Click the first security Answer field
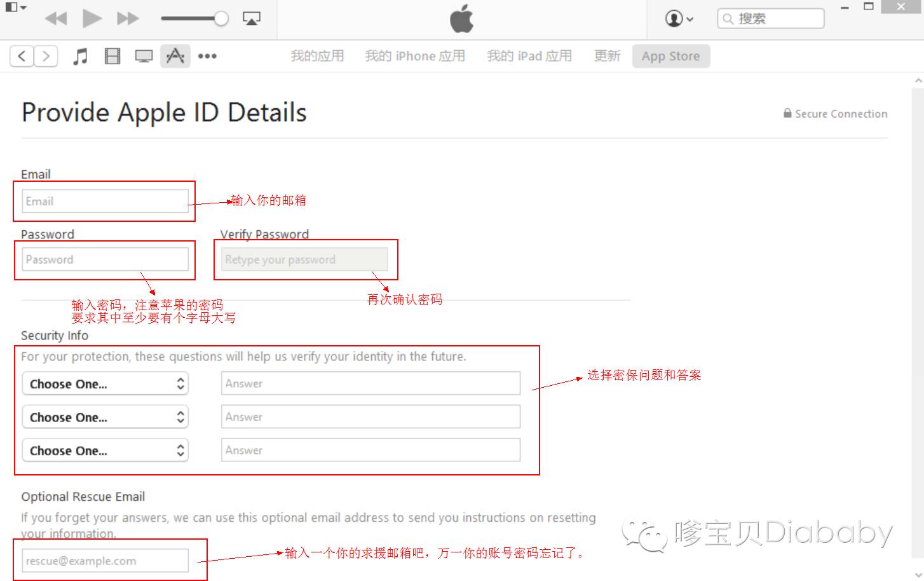The height and width of the screenshot is (581, 924). [370, 383]
